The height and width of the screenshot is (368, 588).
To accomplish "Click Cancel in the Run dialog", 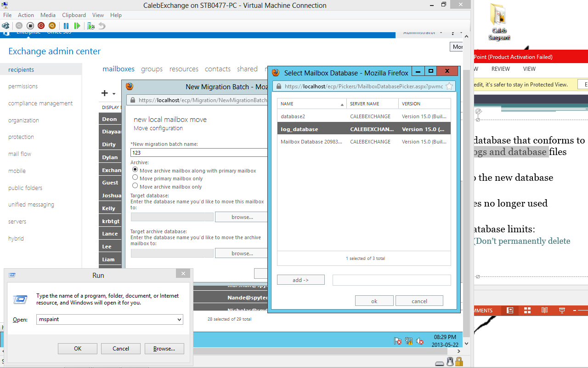I will tap(121, 349).
